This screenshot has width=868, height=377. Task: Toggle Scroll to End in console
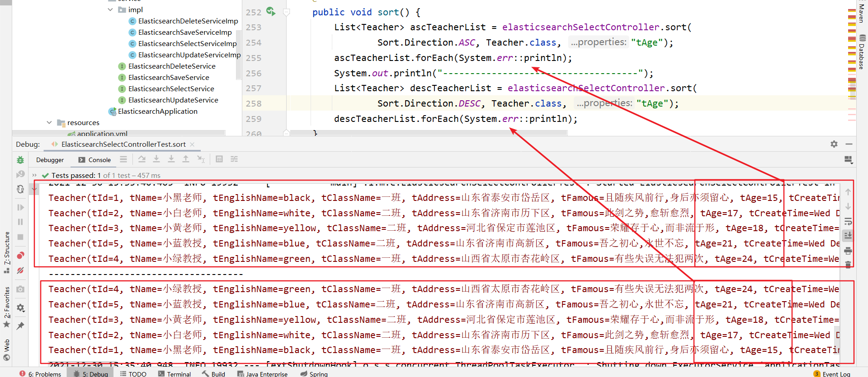tap(848, 235)
